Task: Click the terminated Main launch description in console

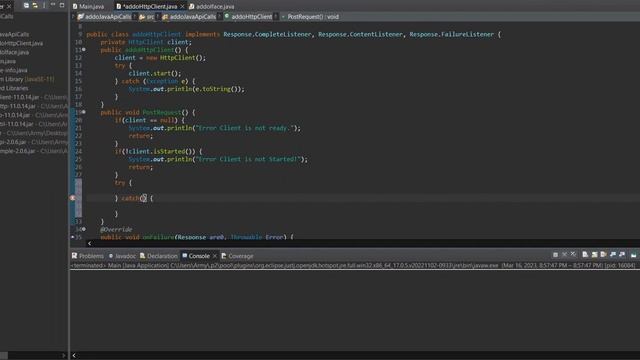Action: [x=353, y=265]
